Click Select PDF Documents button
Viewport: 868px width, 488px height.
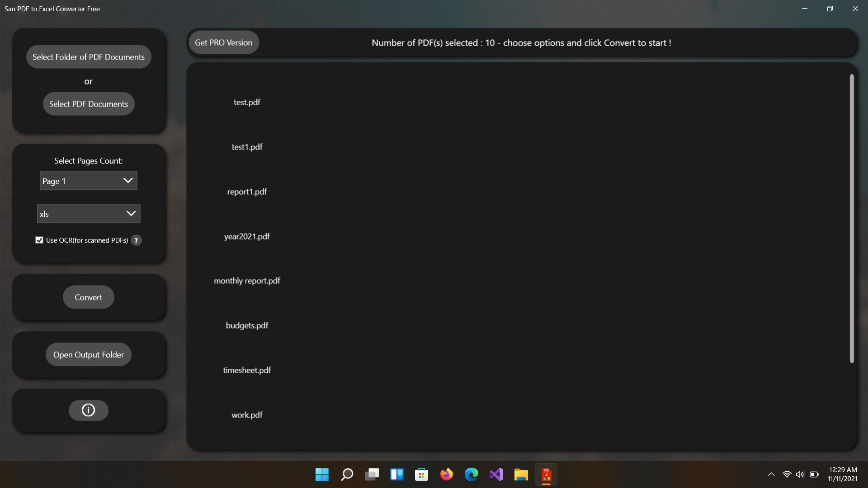click(89, 104)
